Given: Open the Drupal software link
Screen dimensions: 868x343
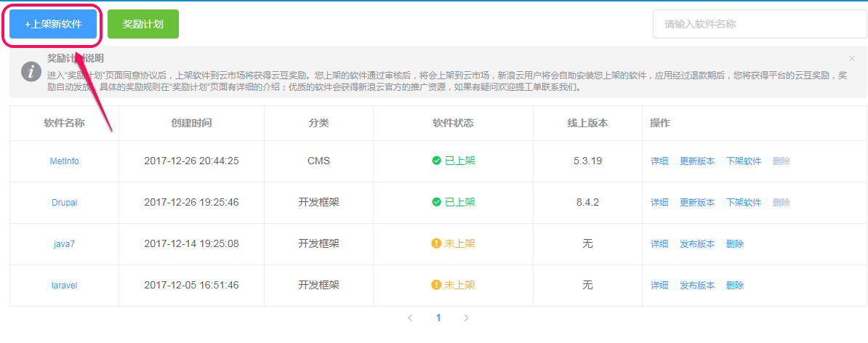Looking at the screenshot, I should [x=64, y=203].
